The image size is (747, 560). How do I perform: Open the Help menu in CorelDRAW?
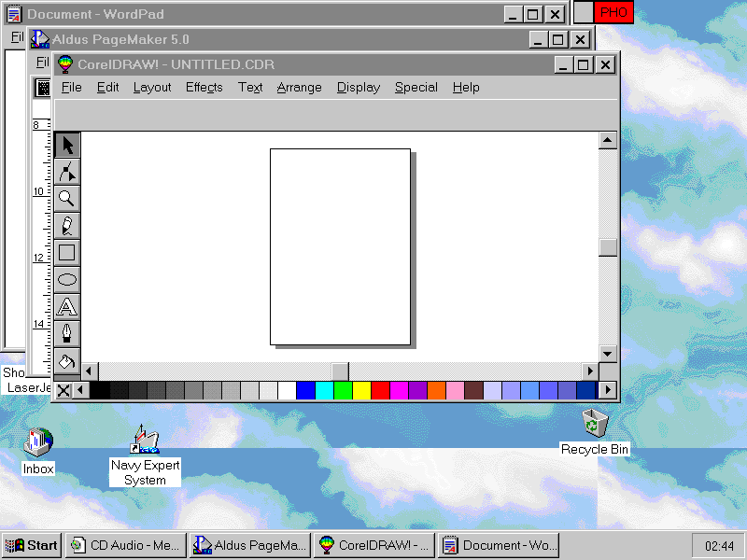(x=466, y=88)
